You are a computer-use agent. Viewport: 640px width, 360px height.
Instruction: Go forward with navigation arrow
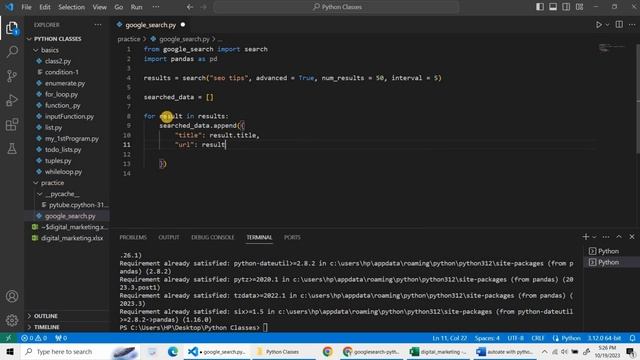(203, 7)
